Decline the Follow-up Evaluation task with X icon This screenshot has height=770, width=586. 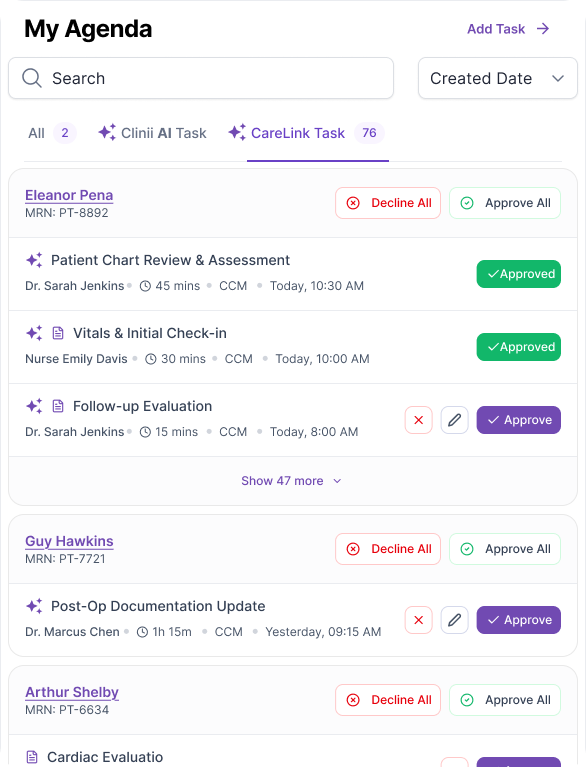419,420
